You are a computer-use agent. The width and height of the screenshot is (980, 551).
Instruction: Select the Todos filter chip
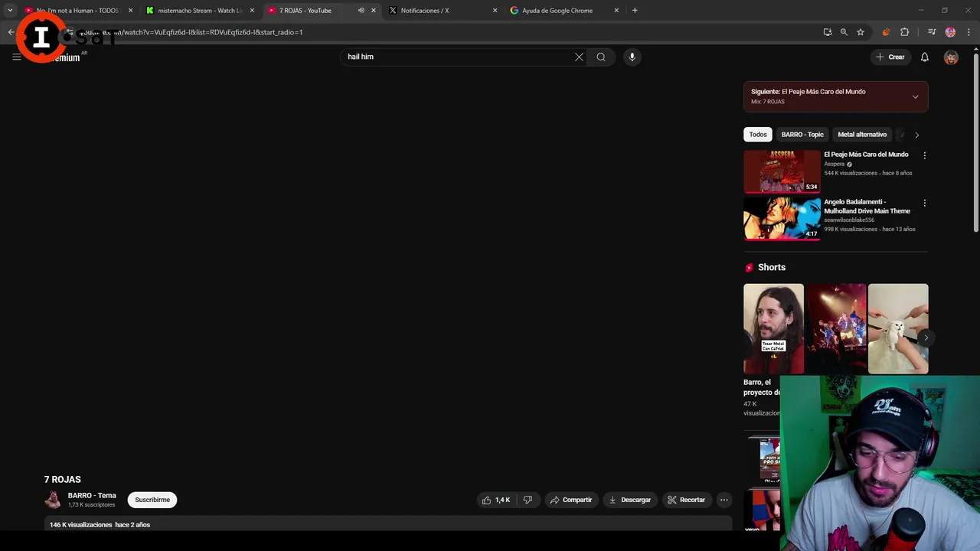(758, 135)
